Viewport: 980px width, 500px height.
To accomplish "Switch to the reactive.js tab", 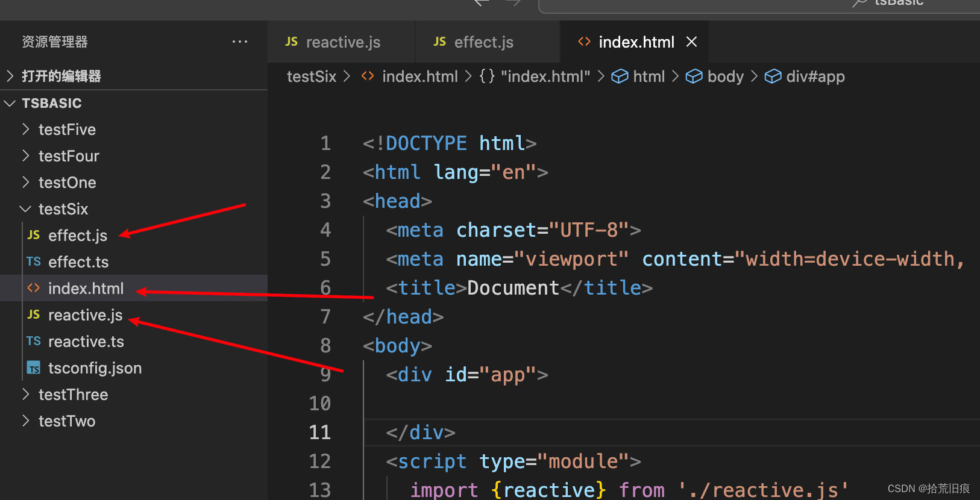I will [341, 42].
